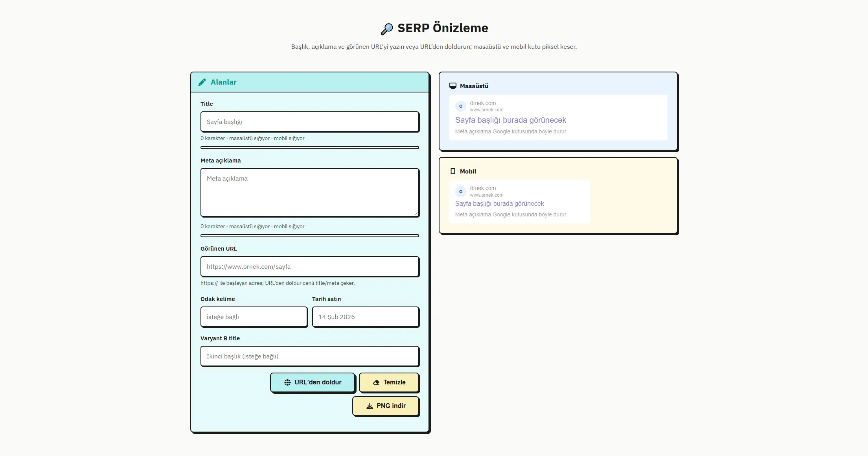This screenshot has height=456, width=868.
Task: Clear all fields with Temizle
Action: (389, 382)
